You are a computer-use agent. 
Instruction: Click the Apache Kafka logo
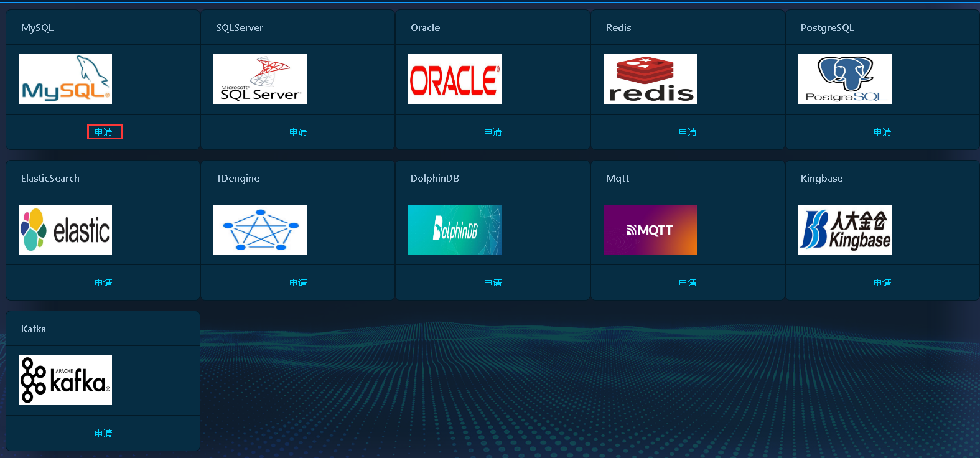[65, 380]
